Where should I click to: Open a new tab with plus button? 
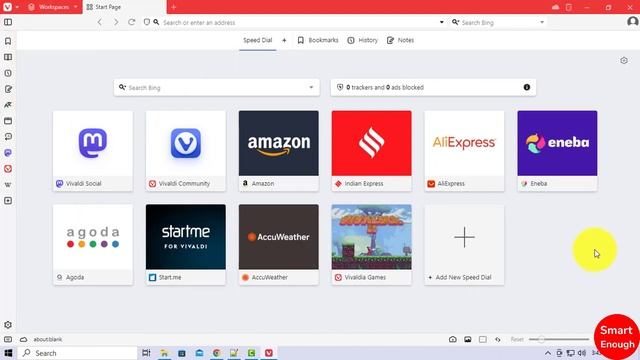pyautogui.click(x=173, y=7)
